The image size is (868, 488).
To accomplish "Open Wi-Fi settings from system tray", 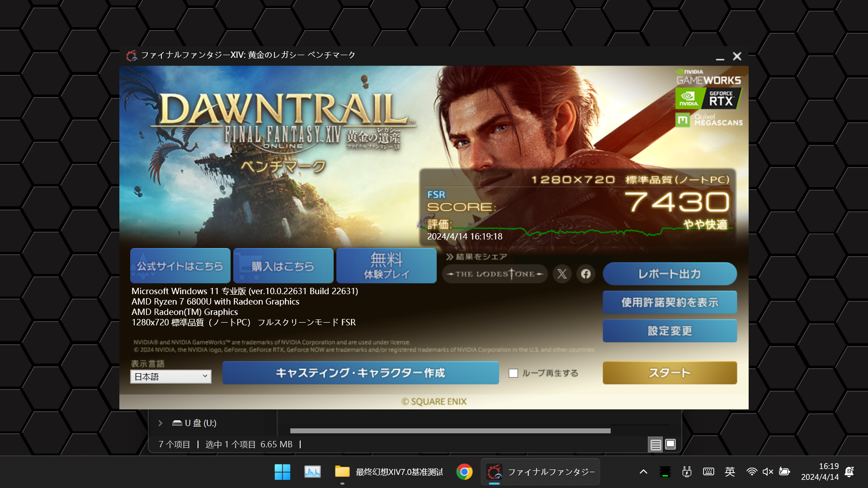I will coord(751,471).
